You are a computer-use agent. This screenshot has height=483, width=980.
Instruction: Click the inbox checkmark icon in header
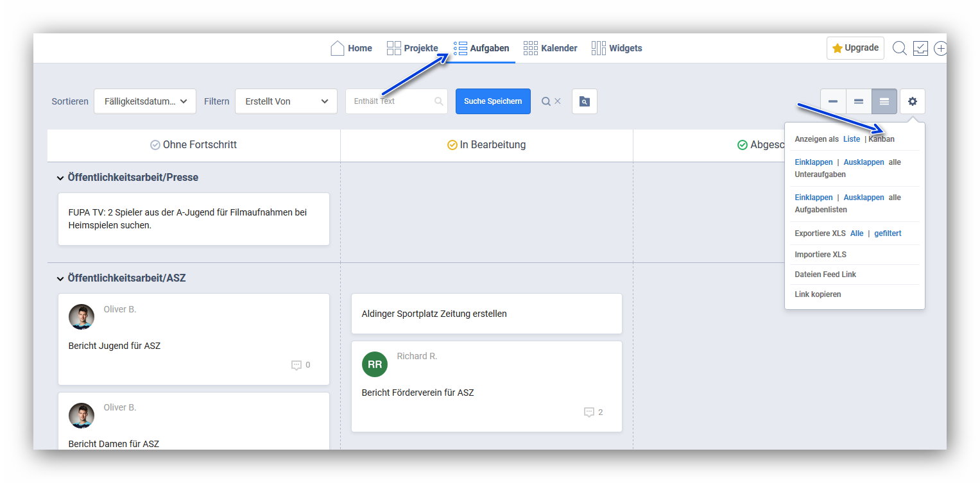pos(920,49)
